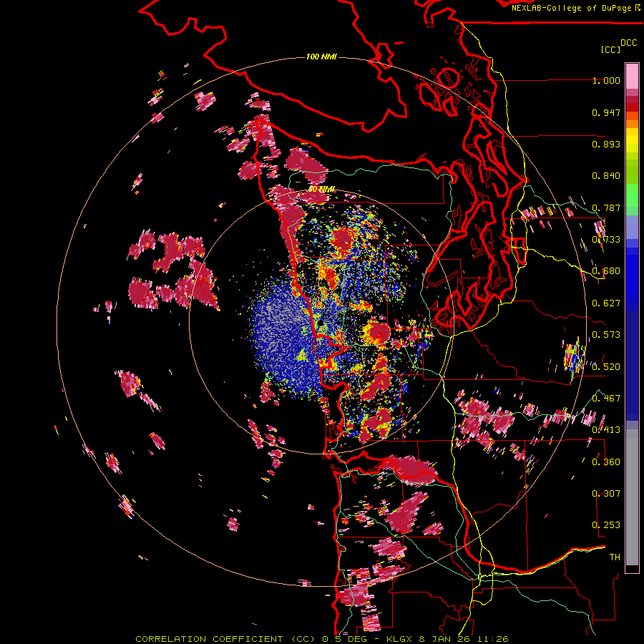This screenshot has height=644, width=644.
Task: Select the 0.840 scale value
Action: [x=606, y=176]
